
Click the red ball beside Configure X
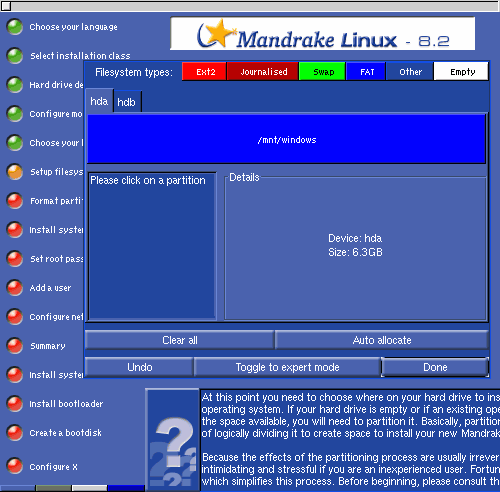(x=15, y=466)
